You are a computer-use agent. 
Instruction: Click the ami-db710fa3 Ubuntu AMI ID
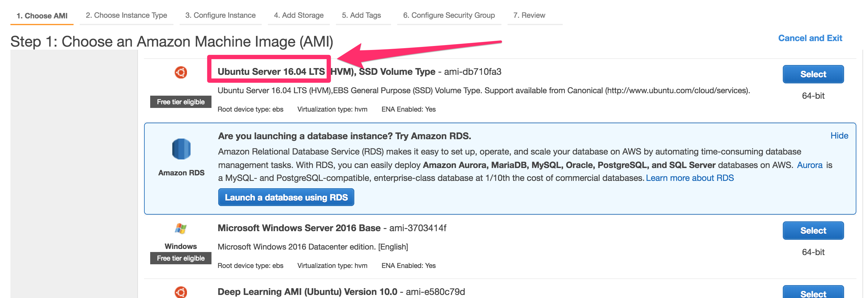pyautogui.click(x=472, y=71)
